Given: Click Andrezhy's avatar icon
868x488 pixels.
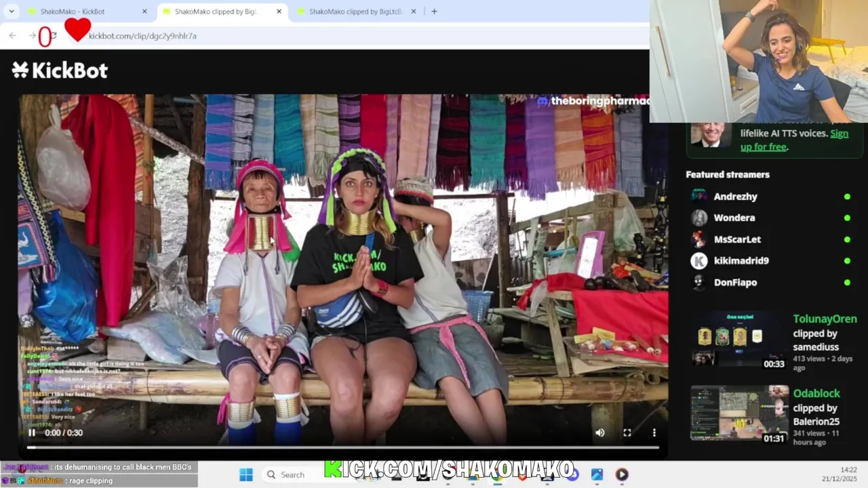Looking at the screenshot, I should tap(699, 197).
